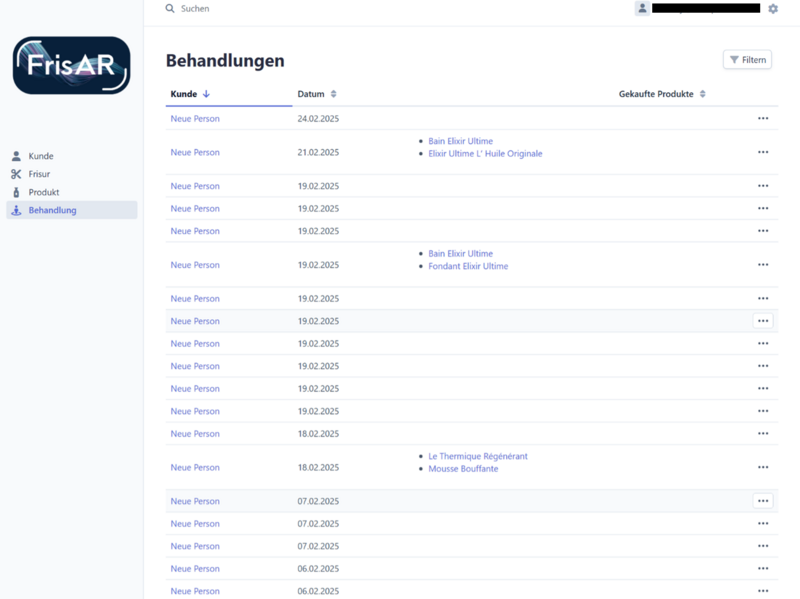
Task: Open row actions for the Fondant Elixir Ultime treatment
Action: point(763,265)
